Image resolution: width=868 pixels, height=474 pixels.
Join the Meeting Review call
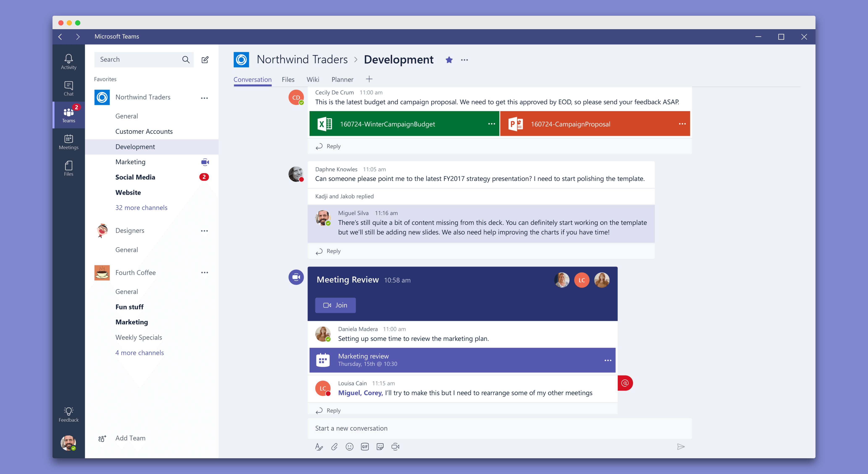[335, 305]
